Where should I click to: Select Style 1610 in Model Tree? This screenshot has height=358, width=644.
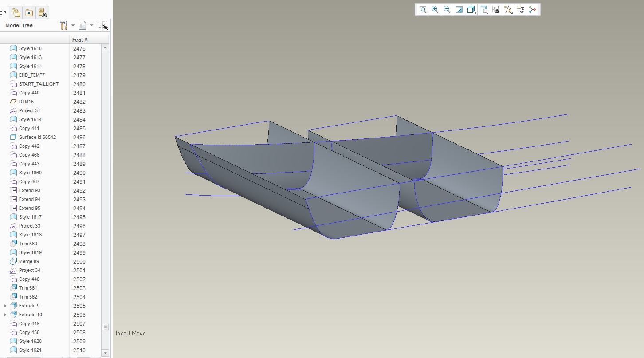(30, 48)
